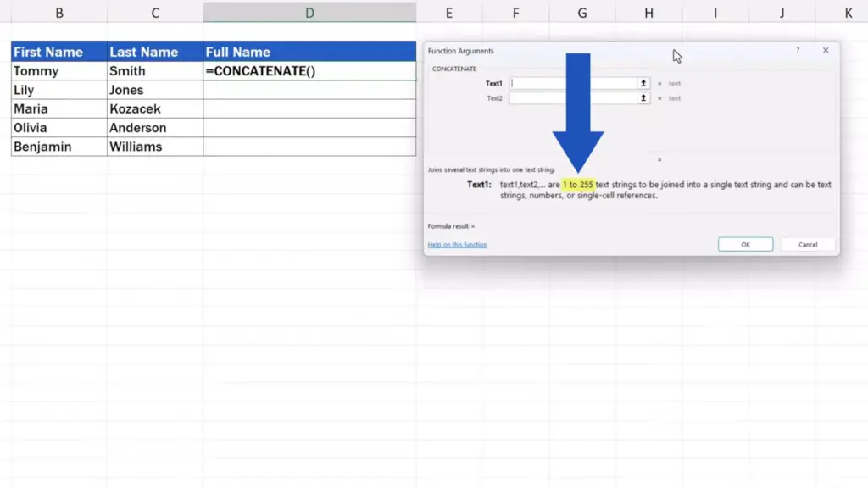Click the column G header
This screenshot has width=868, height=488.
[x=582, y=13]
